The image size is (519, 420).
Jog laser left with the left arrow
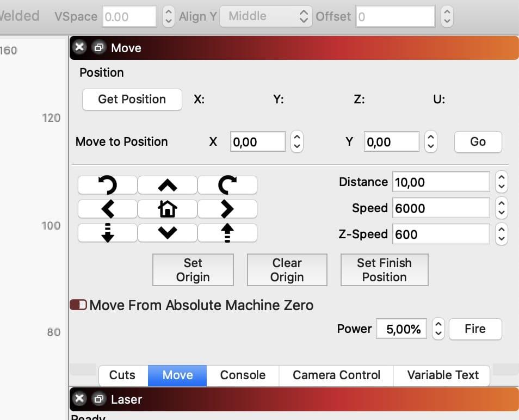[108, 209]
